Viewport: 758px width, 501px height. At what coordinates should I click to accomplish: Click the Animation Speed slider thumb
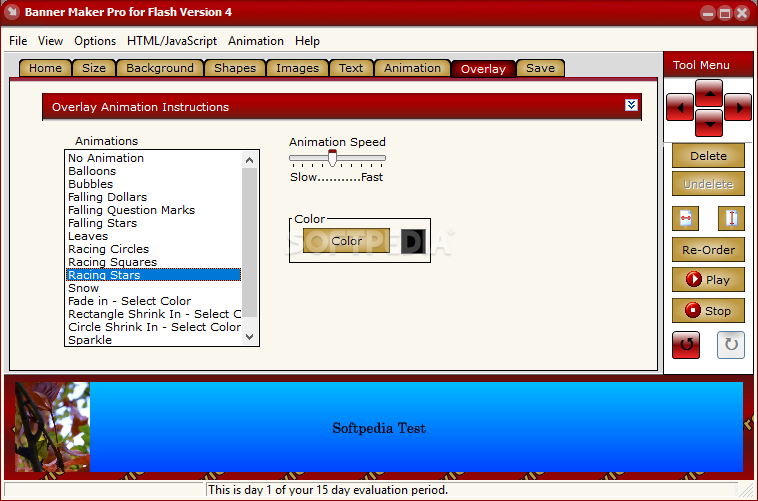[x=332, y=158]
